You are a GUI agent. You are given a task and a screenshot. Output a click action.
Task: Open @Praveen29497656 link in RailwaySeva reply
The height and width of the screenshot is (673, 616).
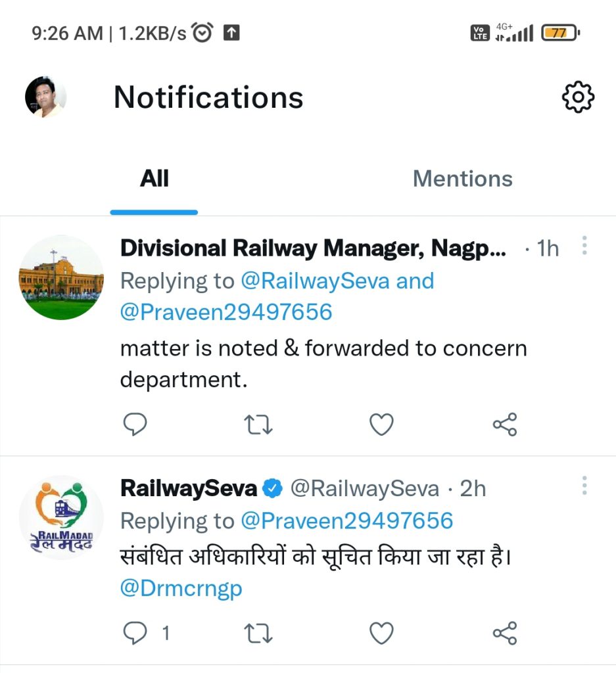click(347, 521)
